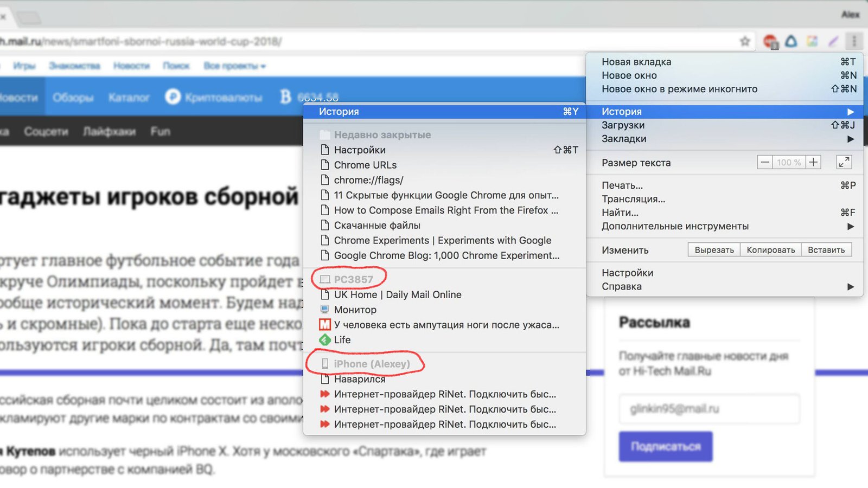Click Знакомства link in top bar

[74, 66]
